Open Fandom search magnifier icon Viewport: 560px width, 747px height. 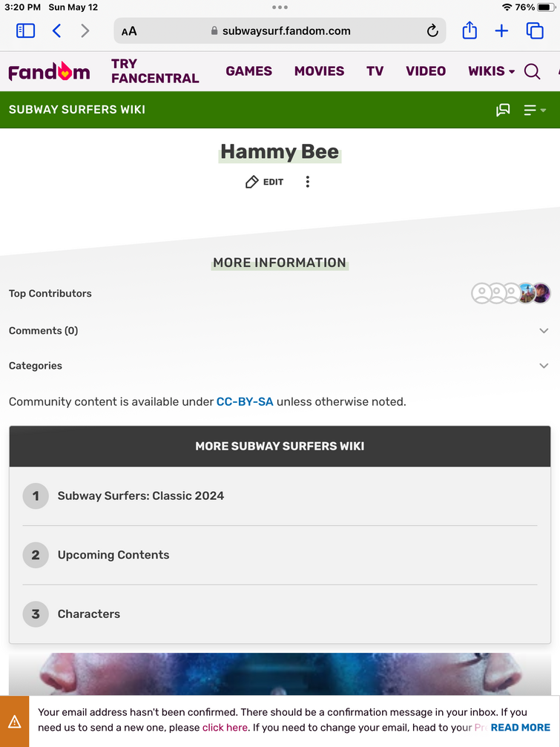click(532, 71)
